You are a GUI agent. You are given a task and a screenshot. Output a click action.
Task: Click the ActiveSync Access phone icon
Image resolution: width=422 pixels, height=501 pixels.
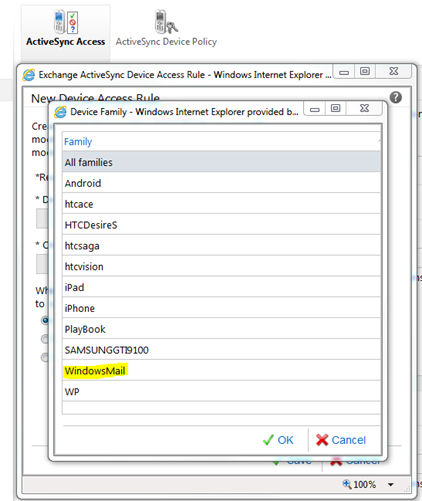66,22
